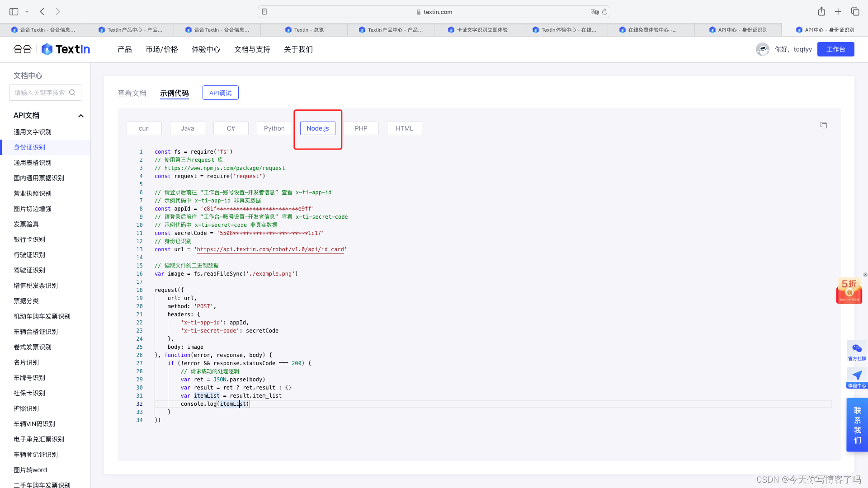868x488 pixels.
Task: Open the sidebar options dropdown arrow
Action: pyautogui.click(x=27, y=12)
